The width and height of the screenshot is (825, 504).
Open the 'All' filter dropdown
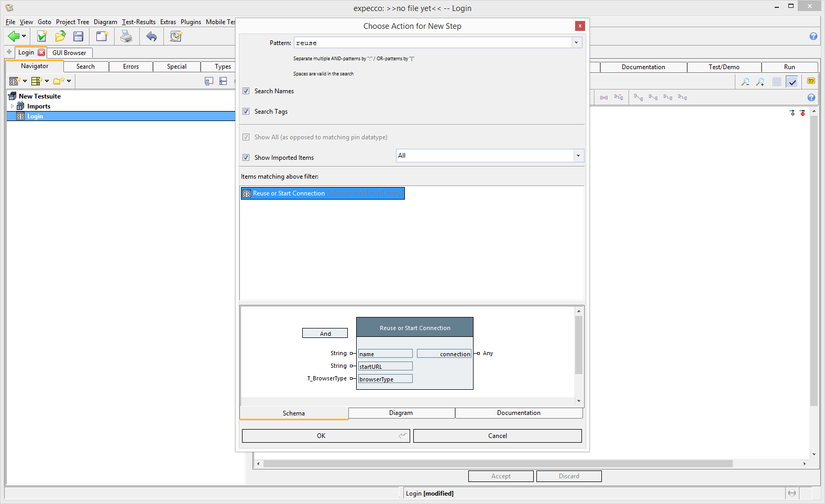(578, 156)
